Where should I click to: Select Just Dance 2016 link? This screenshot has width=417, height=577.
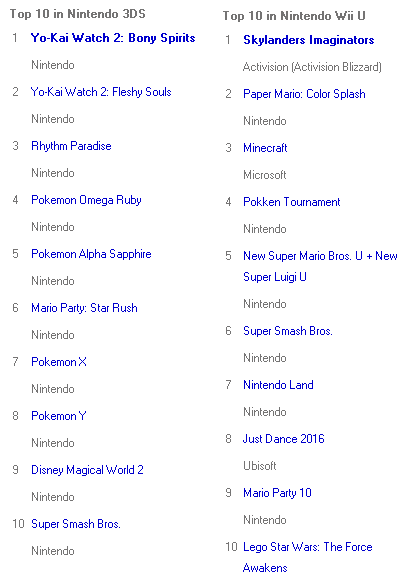(283, 439)
